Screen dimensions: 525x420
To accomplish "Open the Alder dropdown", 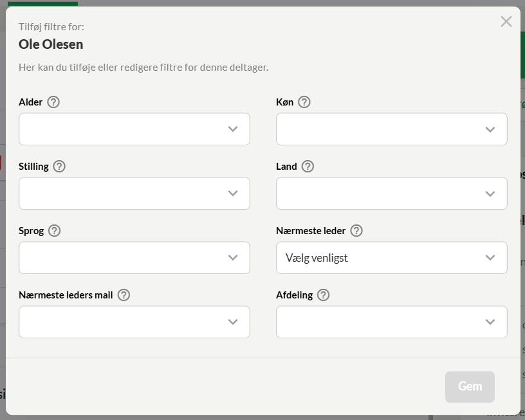I will click(134, 129).
